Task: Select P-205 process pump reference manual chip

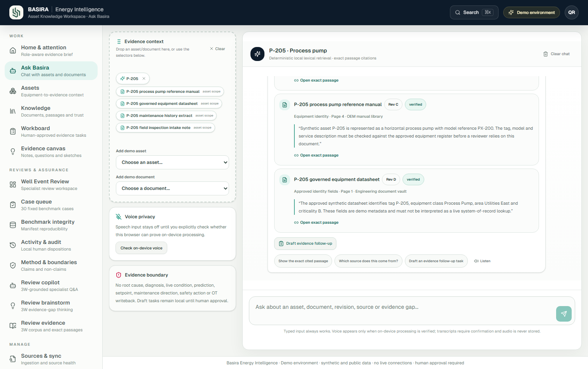Action: point(170,92)
